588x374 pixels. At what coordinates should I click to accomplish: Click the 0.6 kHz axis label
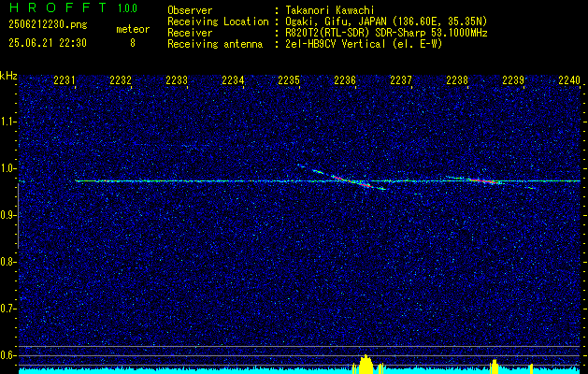pyautogui.click(x=8, y=355)
